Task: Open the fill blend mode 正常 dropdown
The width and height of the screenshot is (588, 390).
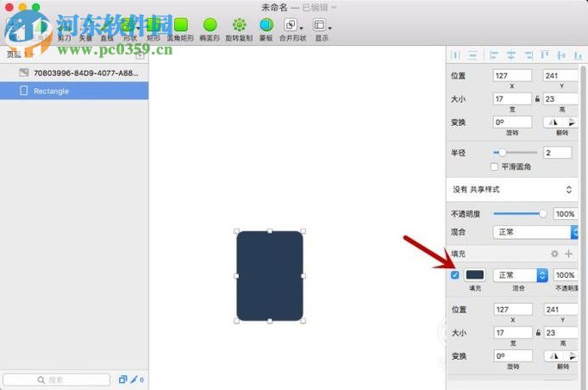Action: (x=521, y=275)
